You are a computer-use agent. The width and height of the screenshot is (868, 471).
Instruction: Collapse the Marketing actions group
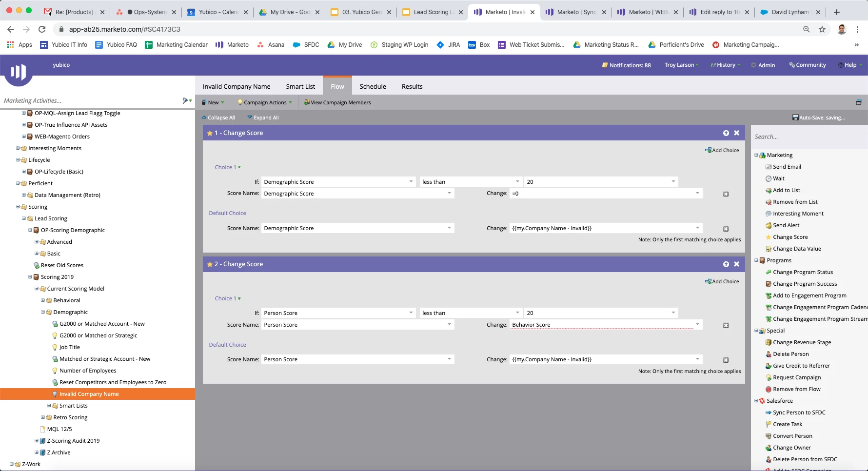tap(756, 155)
